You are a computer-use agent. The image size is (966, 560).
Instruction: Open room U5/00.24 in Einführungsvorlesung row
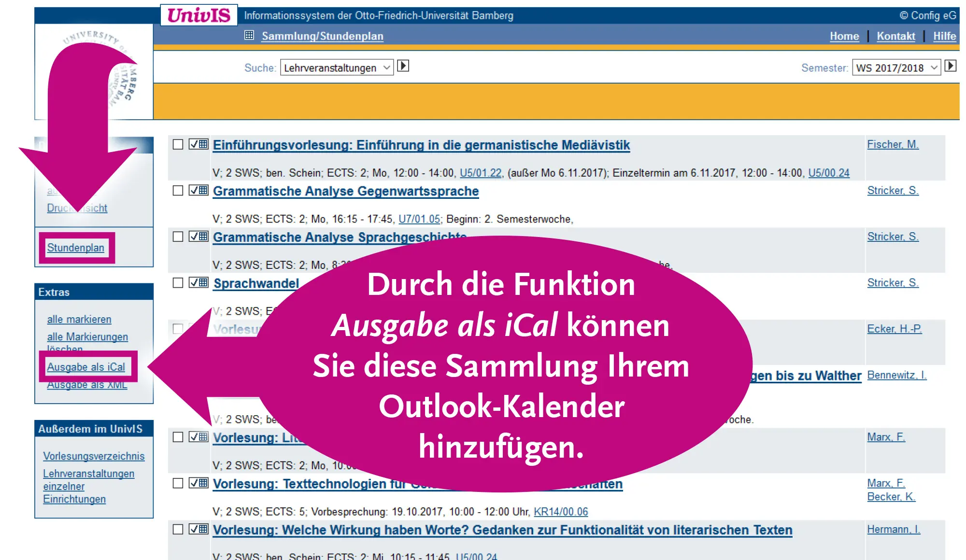829,173
